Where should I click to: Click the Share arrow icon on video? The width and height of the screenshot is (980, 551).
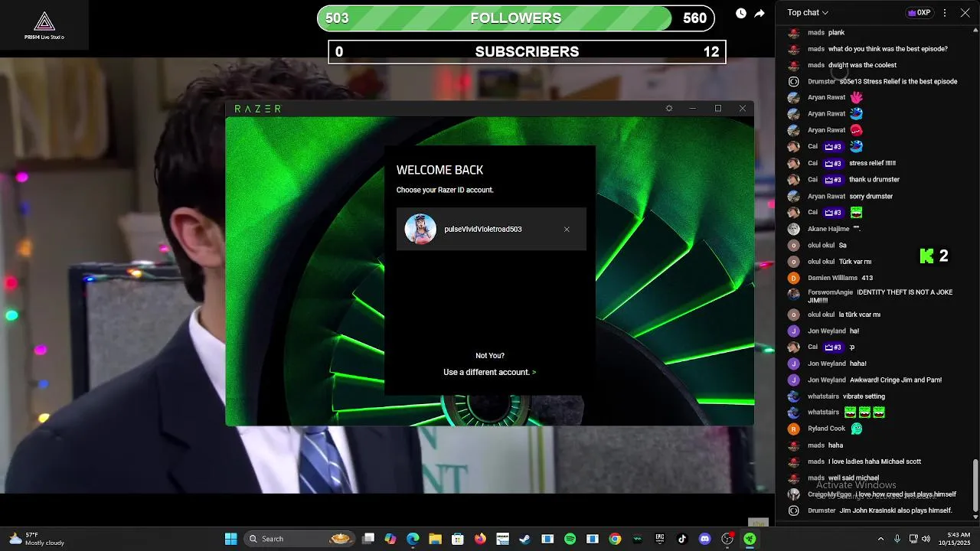[x=759, y=13]
